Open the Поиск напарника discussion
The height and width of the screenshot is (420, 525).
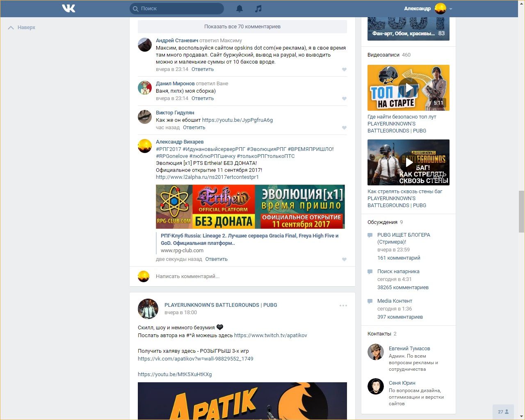398,272
